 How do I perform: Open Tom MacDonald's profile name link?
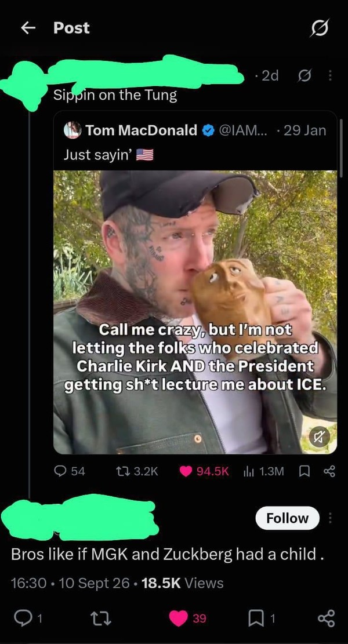point(142,130)
